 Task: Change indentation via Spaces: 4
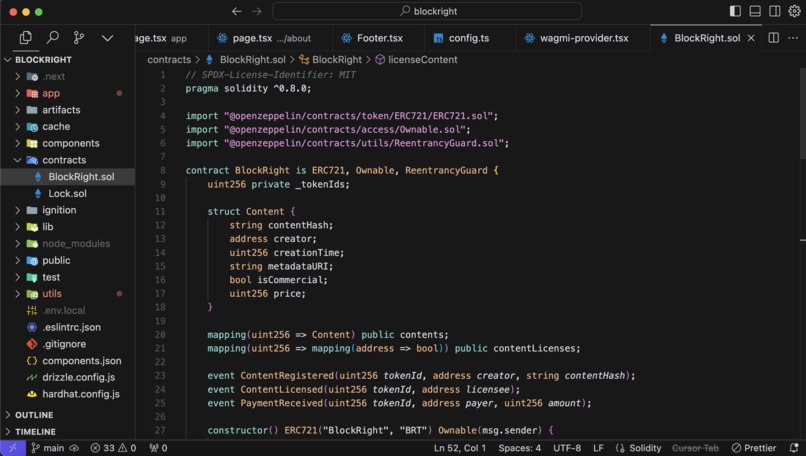(x=519, y=448)
